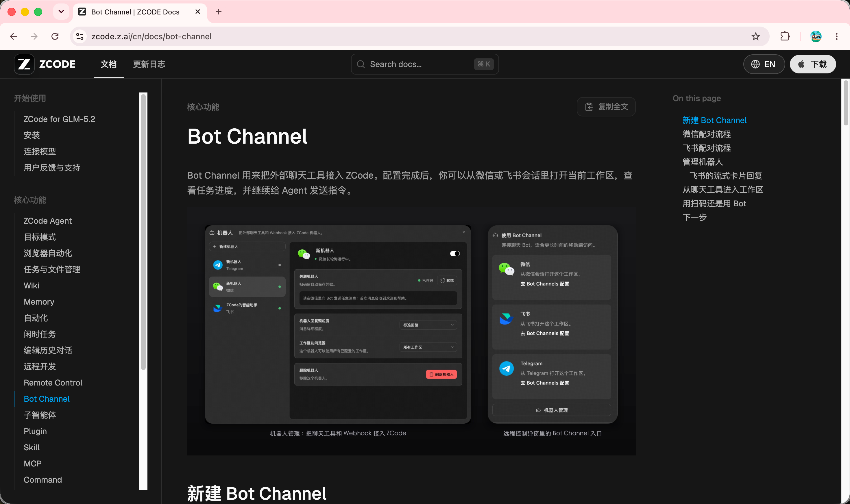Viewport: 850px width, 504px height.
Task: Expand the tab search dropdown arrow
Action: tap(61, 12)
